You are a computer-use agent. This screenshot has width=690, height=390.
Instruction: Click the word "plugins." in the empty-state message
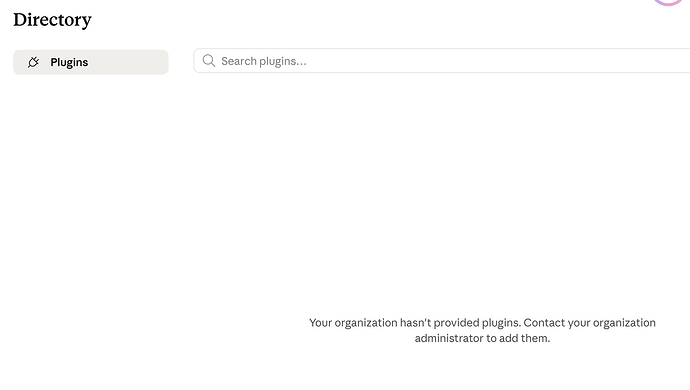[x=501, y=323]
